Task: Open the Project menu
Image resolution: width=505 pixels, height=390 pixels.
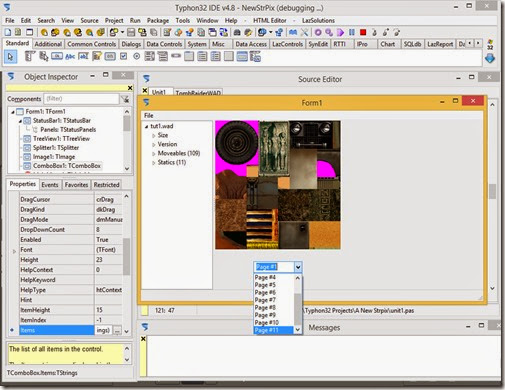Action: [x=114, y=20]
